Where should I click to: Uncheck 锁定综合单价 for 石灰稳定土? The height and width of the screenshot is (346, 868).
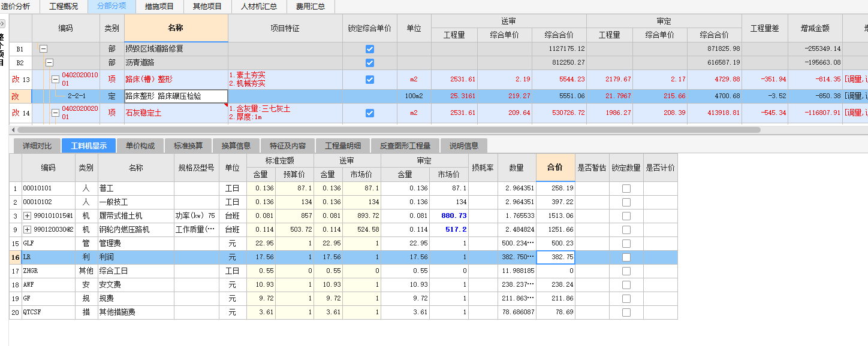click(370, 113)
